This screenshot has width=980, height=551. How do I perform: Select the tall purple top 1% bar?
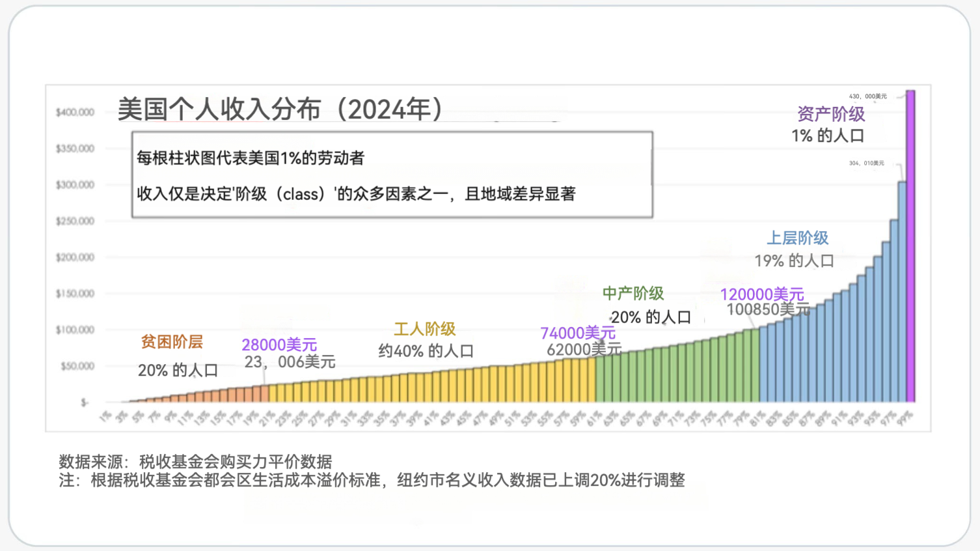(910, 247)
